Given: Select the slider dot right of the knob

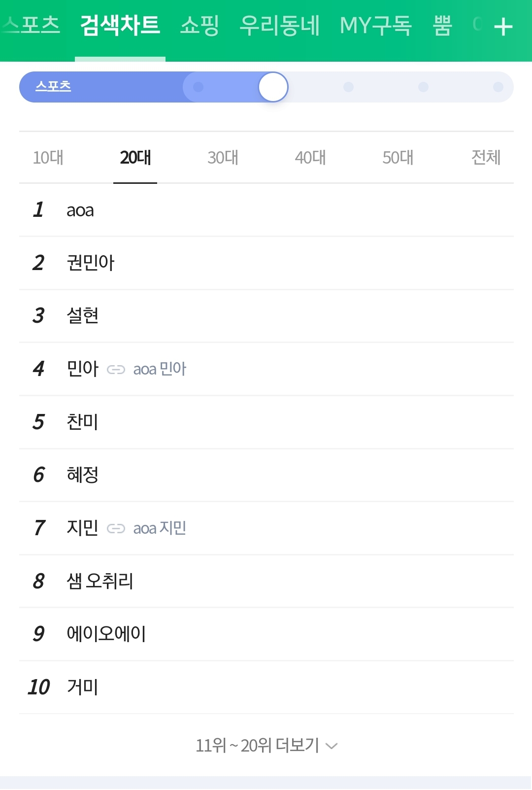Looking at the screenshot, I should point(348,87).
